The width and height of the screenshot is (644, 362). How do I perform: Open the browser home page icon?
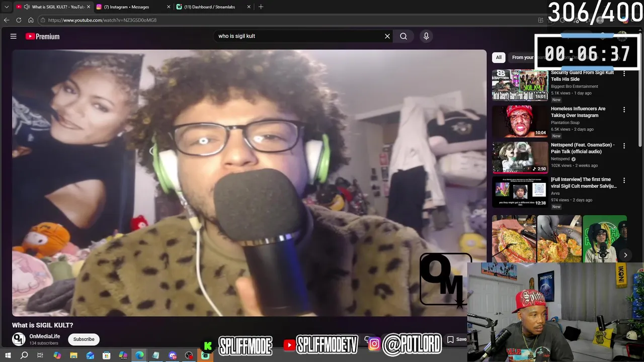[x=31, y=20]
